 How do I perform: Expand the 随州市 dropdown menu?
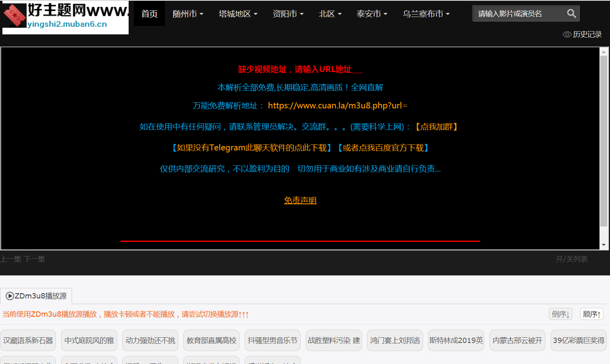188,14
